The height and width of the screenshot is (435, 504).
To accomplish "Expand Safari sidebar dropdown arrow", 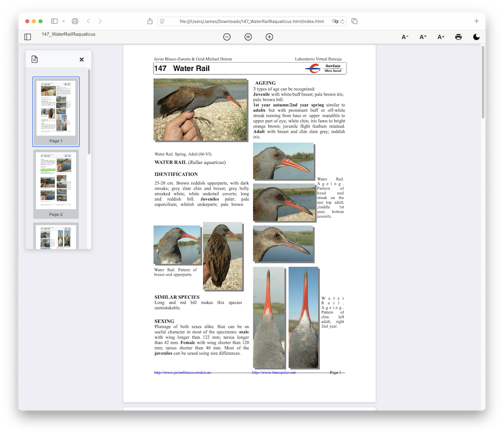I will 63,21.
